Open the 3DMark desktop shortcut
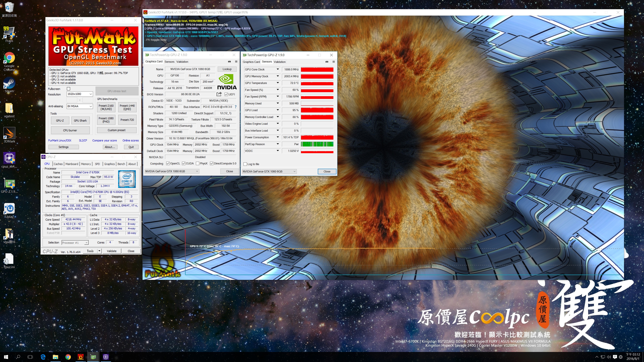The height and width of the screenshot is (362, 644). pyautogui.click(x=9, y=135)
